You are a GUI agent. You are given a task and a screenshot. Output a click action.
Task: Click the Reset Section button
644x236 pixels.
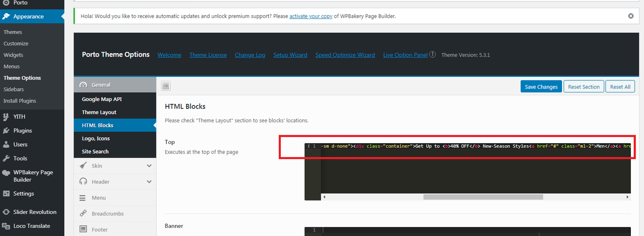pyautogui.click(x=584, y=87)
